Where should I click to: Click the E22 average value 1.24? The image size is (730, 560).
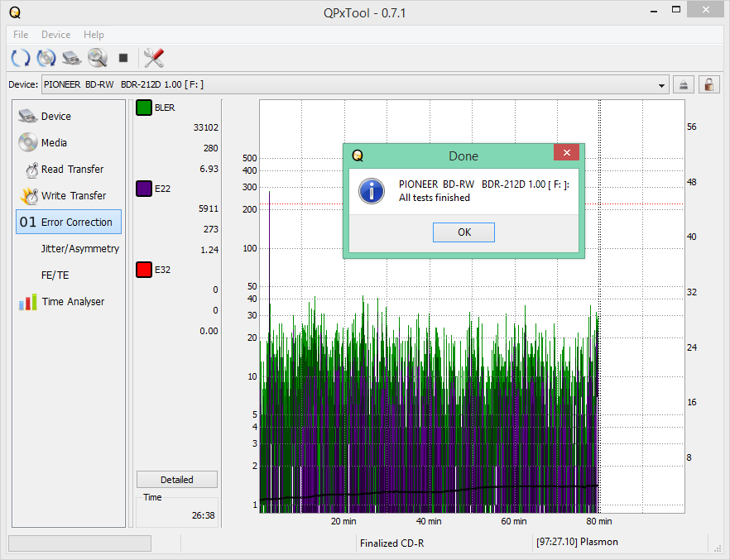pos(209,251)
